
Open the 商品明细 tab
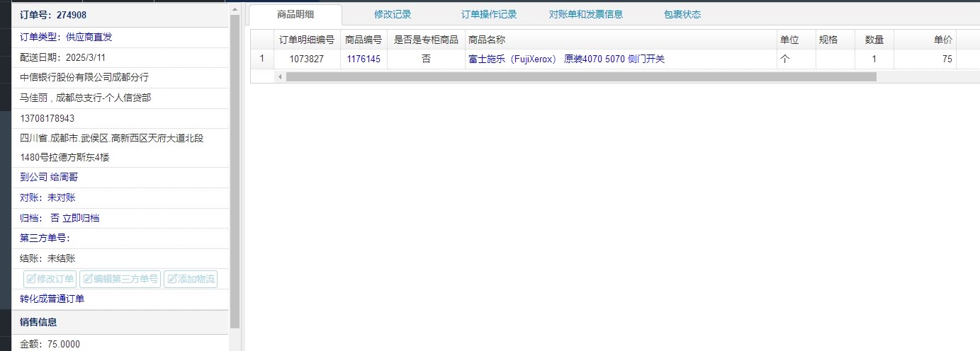295,14
